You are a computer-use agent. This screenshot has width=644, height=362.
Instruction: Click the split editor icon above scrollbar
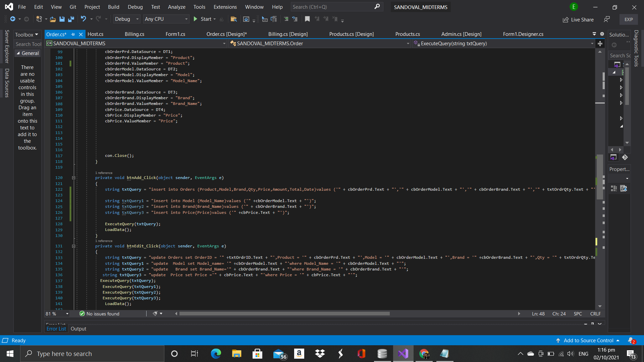pos(600,44)
